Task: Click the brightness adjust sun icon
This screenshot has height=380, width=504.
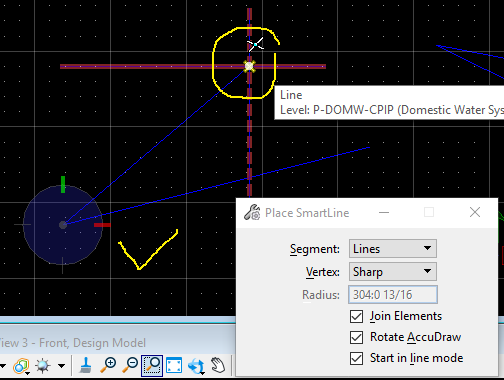Action: coord(43,366)
